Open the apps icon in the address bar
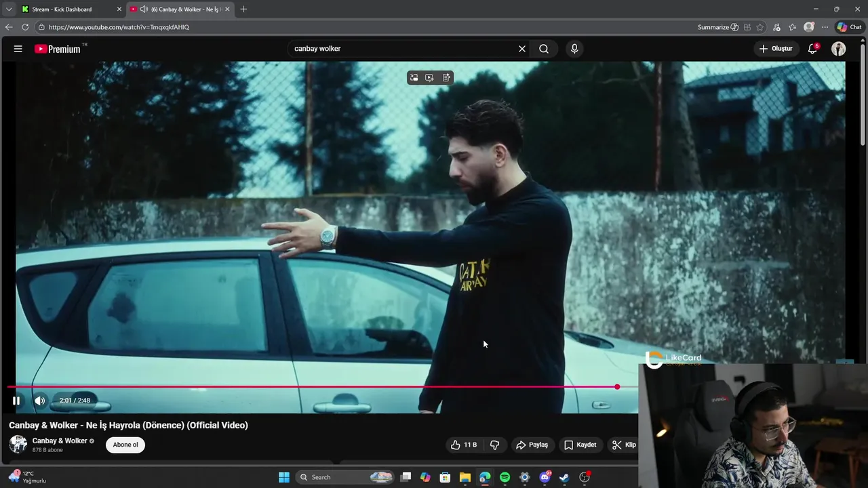Image resolution: width=868 pixels, height=488 pixels. click(747, 27)
